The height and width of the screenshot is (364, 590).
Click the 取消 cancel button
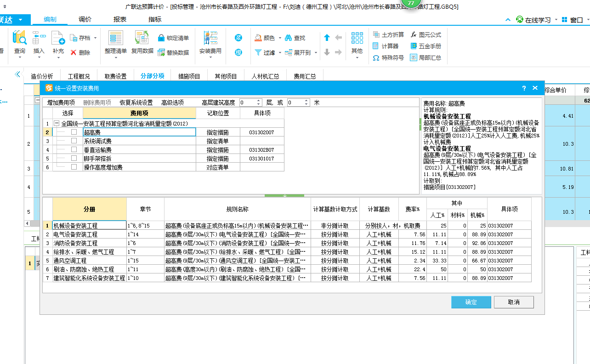tap(514, 302)
